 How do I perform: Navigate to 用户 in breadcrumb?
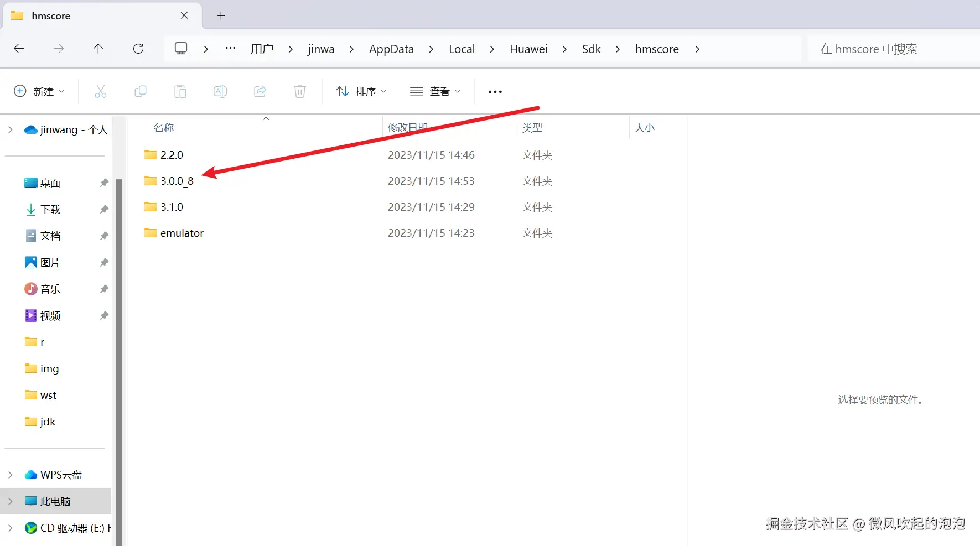click(262, 49)
